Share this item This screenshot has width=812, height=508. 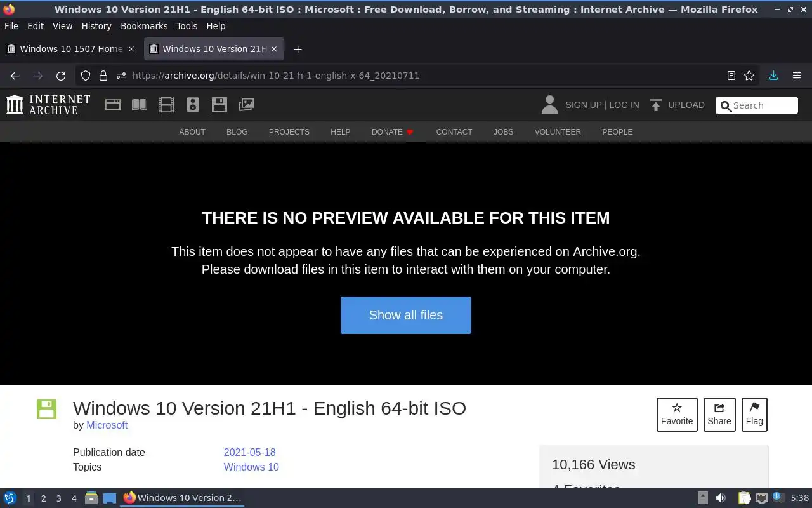pyautogui.click(x=719, y=414)
